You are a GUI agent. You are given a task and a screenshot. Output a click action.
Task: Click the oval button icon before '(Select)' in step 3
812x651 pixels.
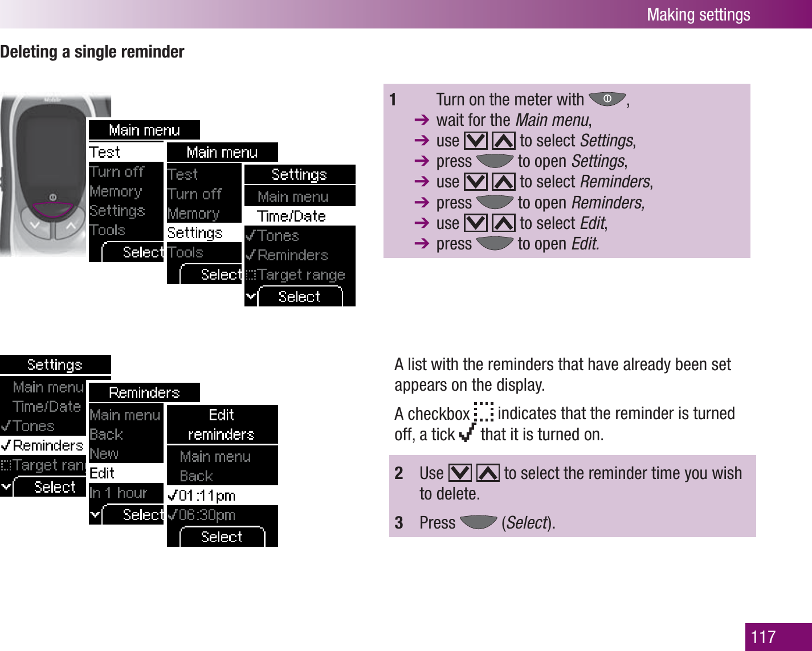[x=478, y=522]
